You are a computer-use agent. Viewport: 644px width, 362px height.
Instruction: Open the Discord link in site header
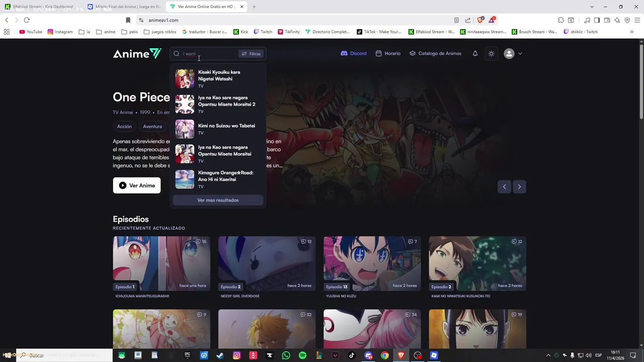coord(353,53)
